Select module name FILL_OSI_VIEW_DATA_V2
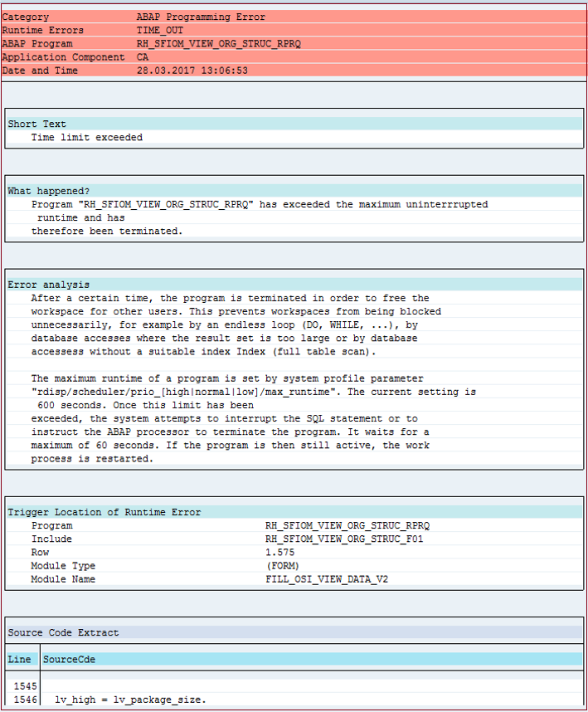588x712 pixels. [327, 579]
